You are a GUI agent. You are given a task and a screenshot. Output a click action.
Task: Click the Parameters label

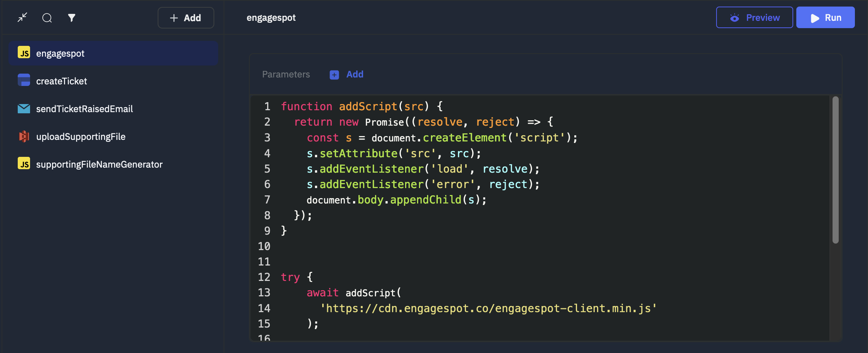pos(286,74)
